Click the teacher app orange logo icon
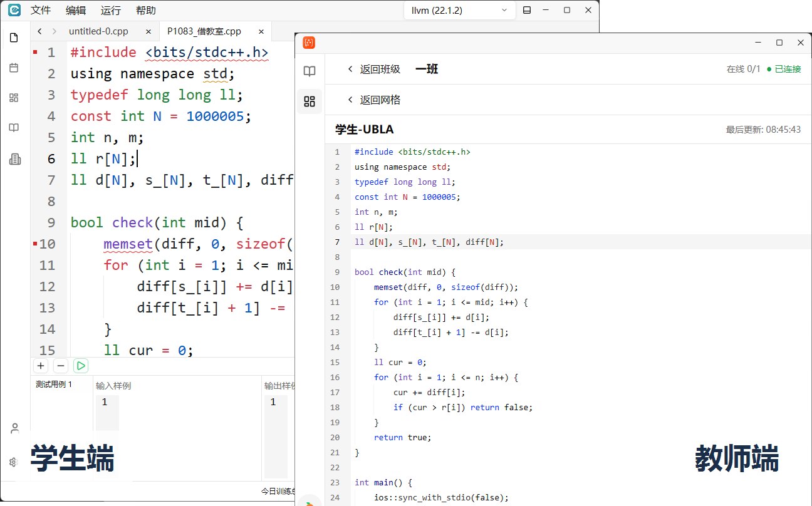 point(309,43)
